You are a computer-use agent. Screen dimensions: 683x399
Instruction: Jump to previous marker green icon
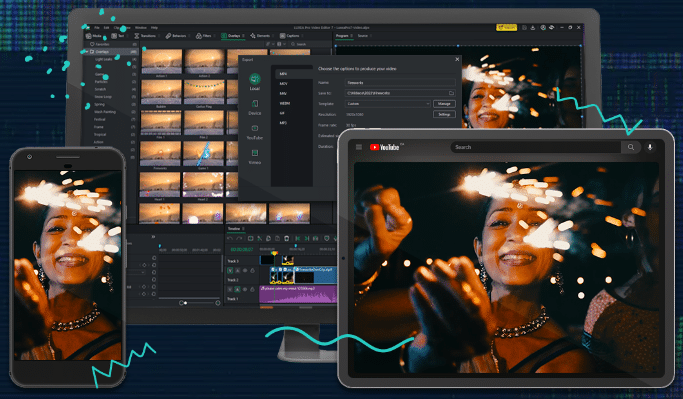[x=298, y=238]
